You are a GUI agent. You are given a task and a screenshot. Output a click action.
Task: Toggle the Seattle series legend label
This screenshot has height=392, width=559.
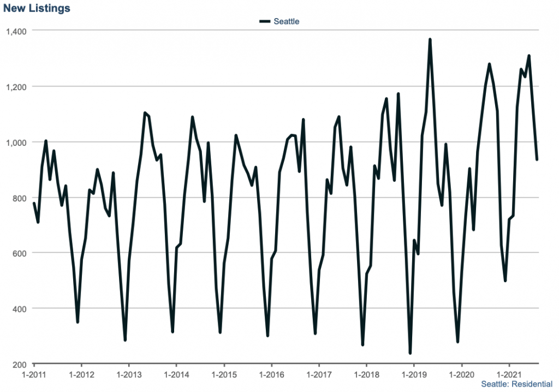click(287, 22)
